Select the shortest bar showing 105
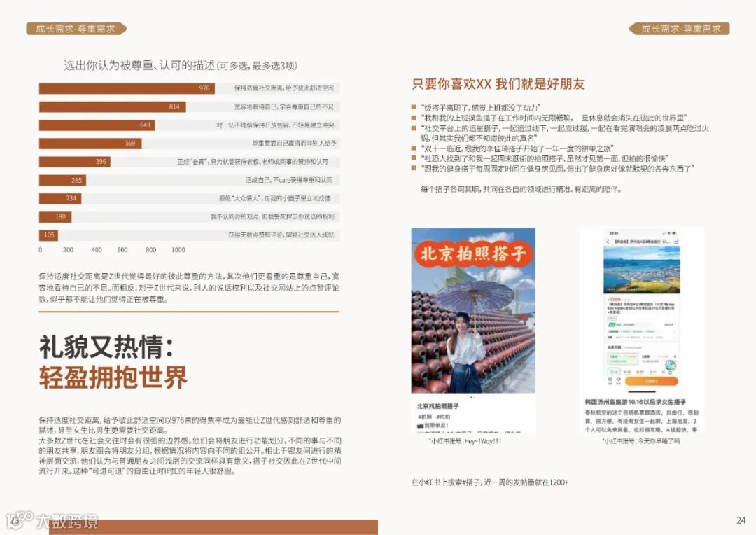Image resolution: width=756 pixels, height=535 pixels. coord(49,235)
